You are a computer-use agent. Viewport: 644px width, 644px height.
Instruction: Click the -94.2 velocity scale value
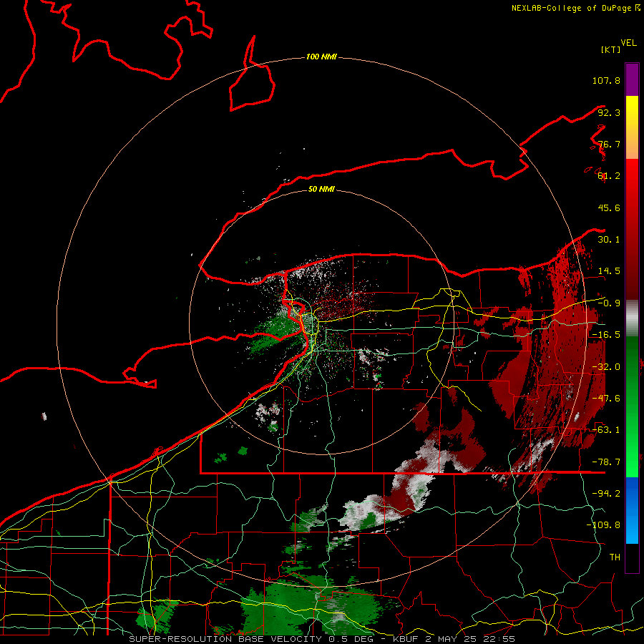(606, 494)
